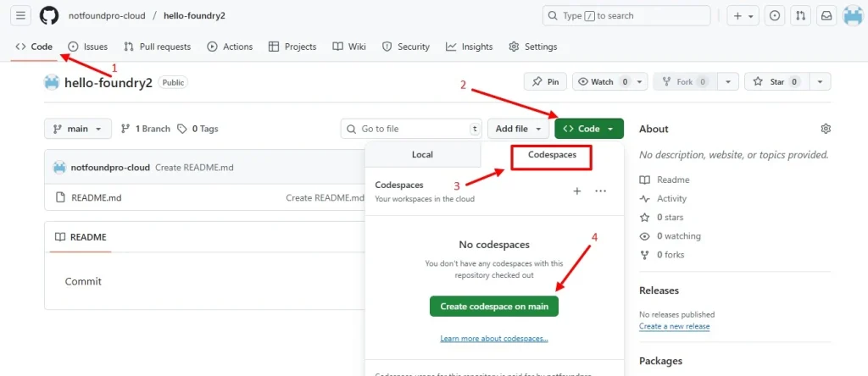The width and height of the screenshot is (868, 376).
Task: Expand the Fork options dropdown arrow
Action: pos(728,82)
